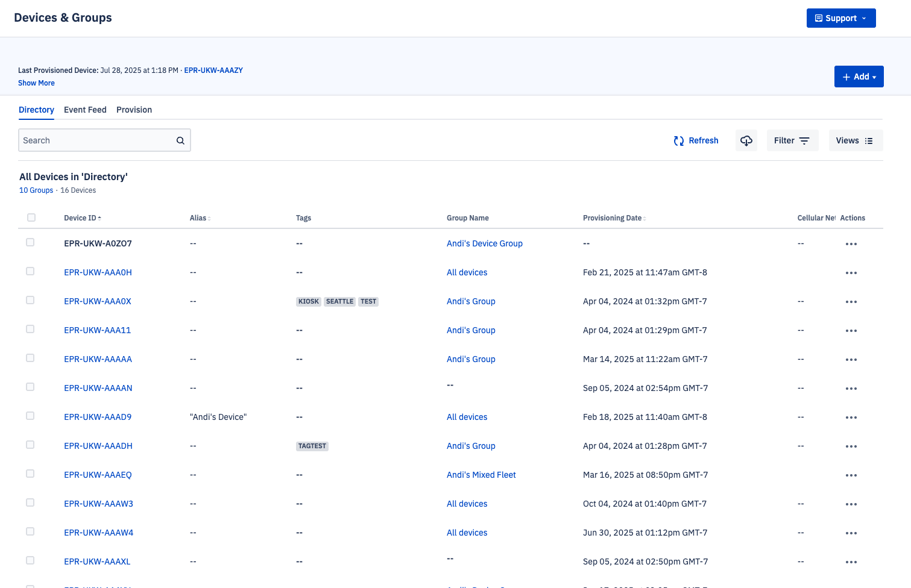Go to the Provision tab
This screenshot has height=588, width=911.
(134, 110)
